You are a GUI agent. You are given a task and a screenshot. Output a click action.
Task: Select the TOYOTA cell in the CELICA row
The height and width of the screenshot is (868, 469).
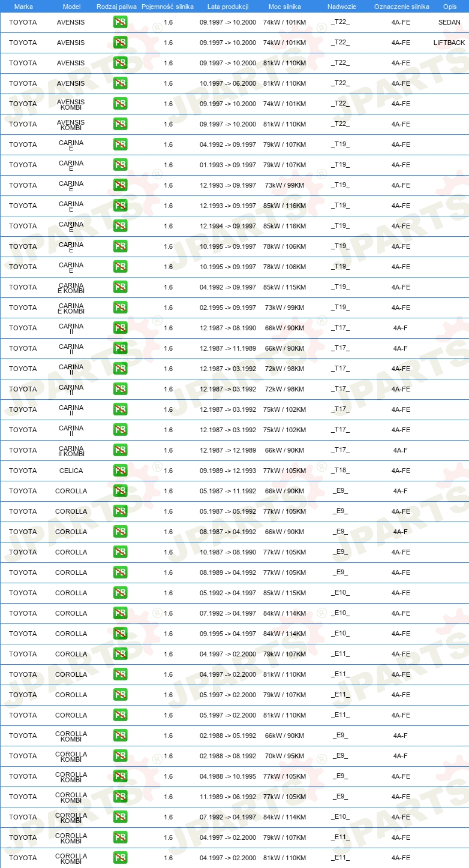pos(23,471)
